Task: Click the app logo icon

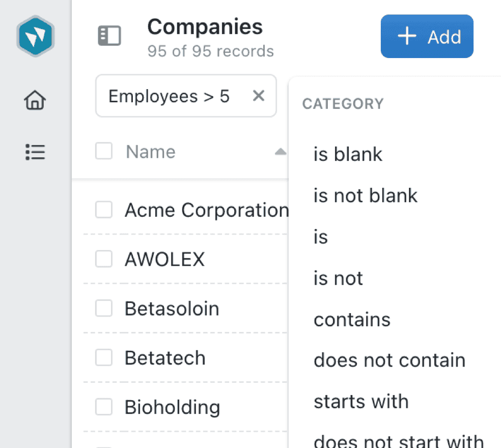Action: coord(35,36)
